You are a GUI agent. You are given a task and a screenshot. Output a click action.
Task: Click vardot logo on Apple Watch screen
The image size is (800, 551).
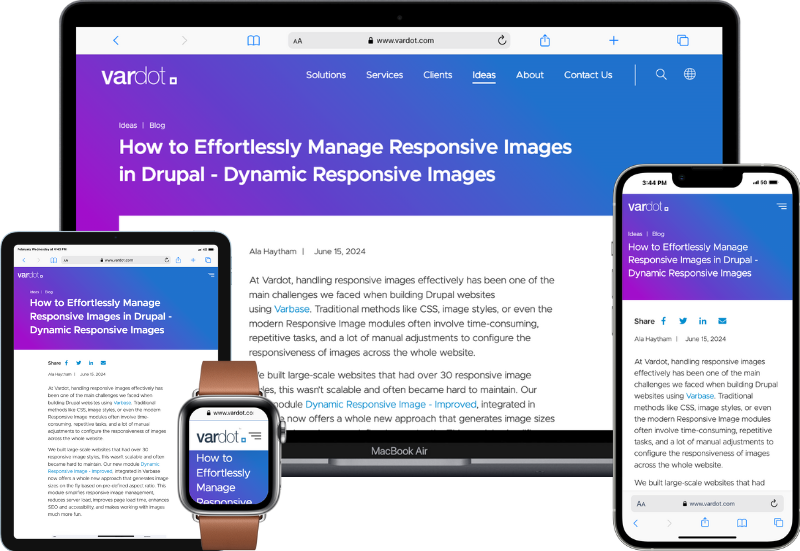221,437
